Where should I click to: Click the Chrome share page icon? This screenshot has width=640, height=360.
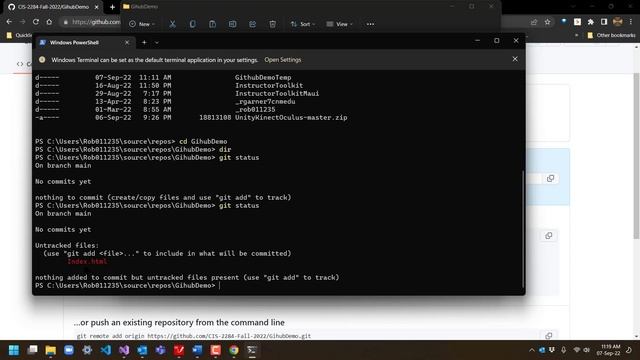tap(534, 22)
